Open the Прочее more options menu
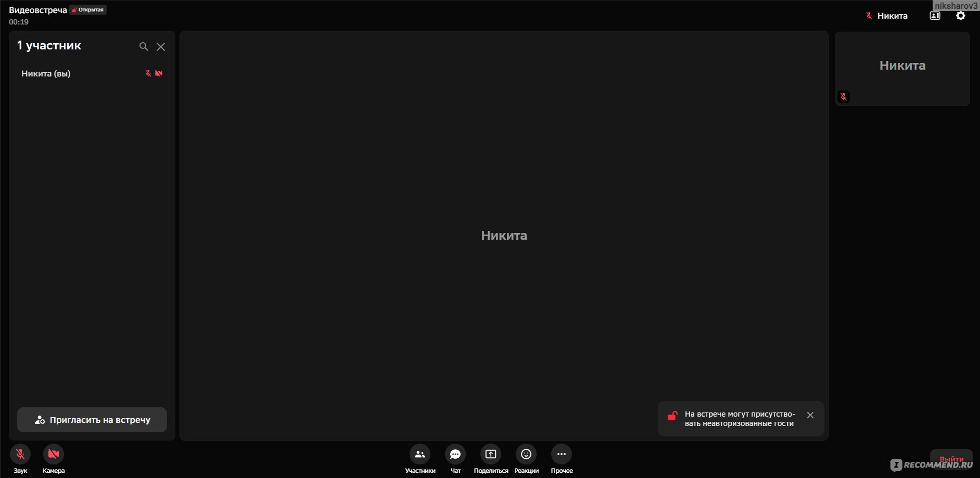This screenshot has height=478, width=980. point(562,454)
